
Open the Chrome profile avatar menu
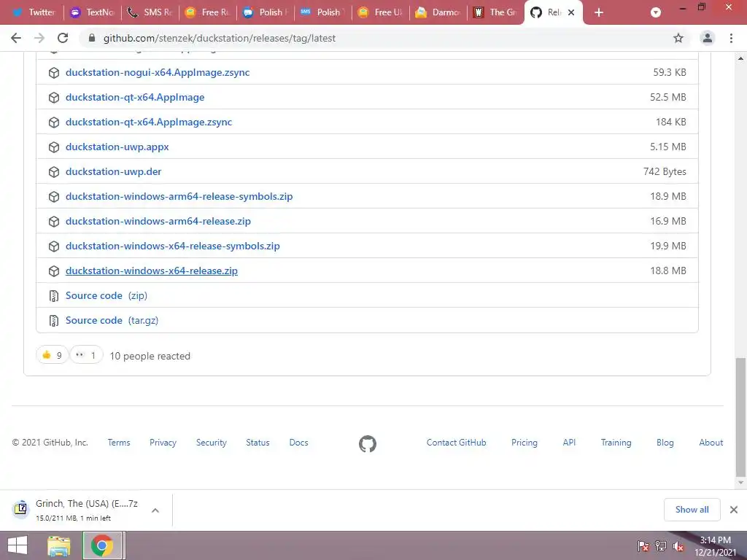(x=708, y=38)
